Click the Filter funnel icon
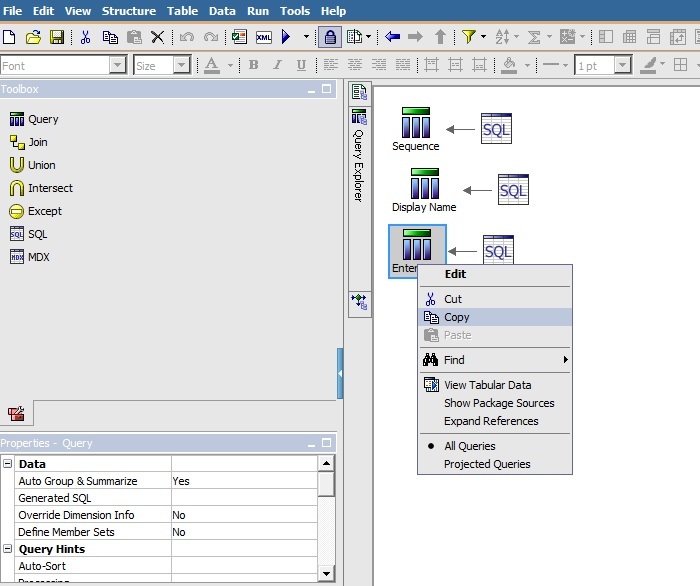Viewport: 700px width, 586px height. click(x=469, y=37)
